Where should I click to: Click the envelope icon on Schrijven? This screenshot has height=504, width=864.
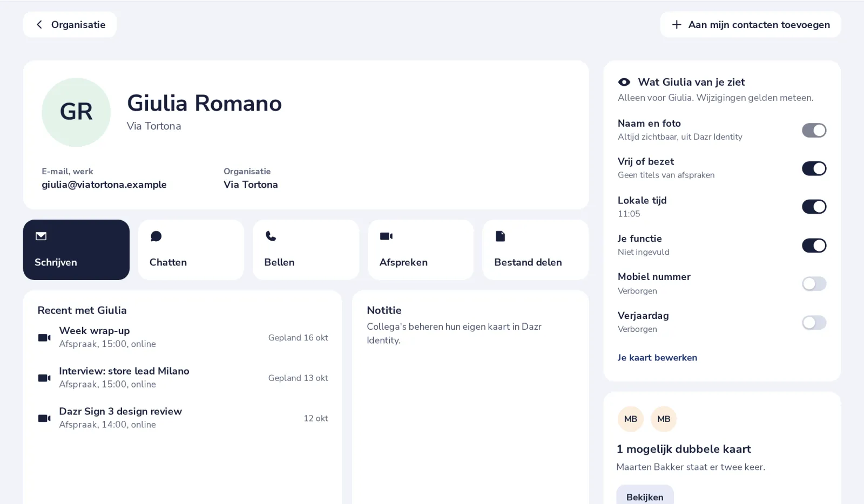(41, 236)
